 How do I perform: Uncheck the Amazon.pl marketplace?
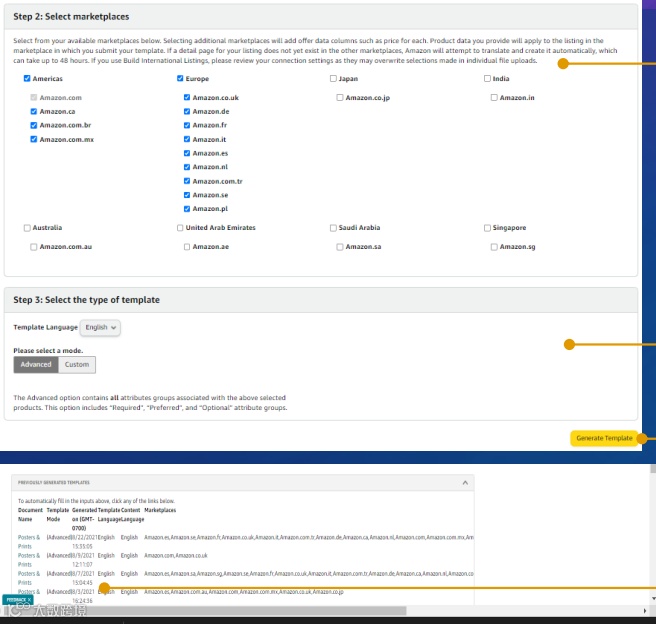pos(187,209)
